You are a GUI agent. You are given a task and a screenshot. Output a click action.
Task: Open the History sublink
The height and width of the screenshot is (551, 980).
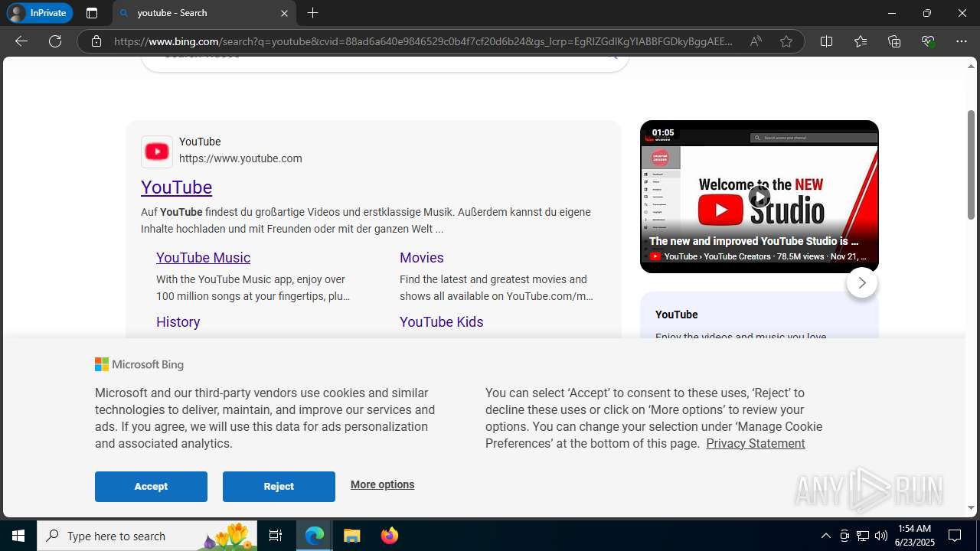pos(178,322)
